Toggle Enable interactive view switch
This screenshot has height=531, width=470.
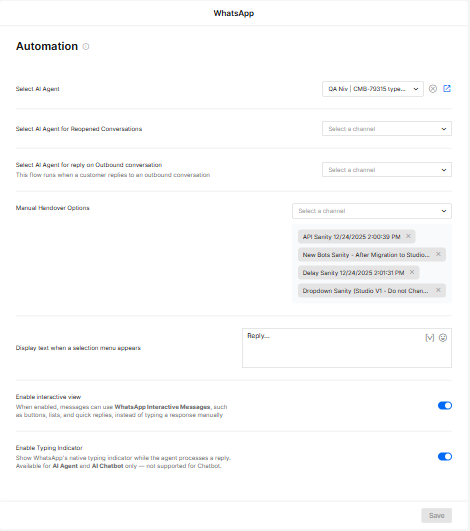point(445,405)
